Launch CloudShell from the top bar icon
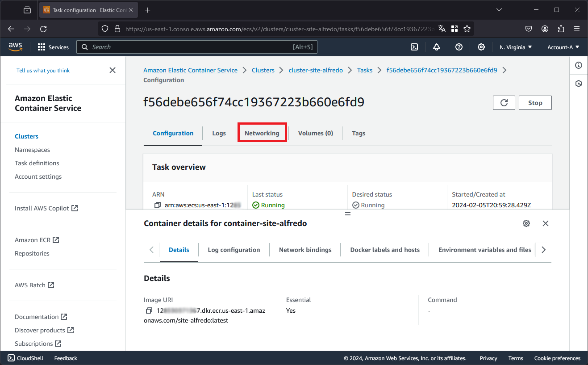 pos(414,47)
